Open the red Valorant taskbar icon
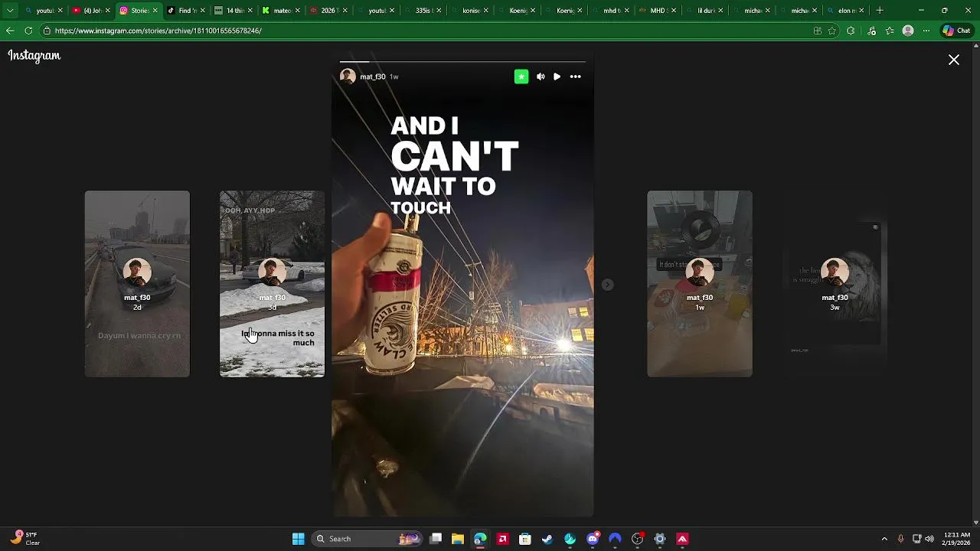The image size is (980, 551). (x=682, y=539)
